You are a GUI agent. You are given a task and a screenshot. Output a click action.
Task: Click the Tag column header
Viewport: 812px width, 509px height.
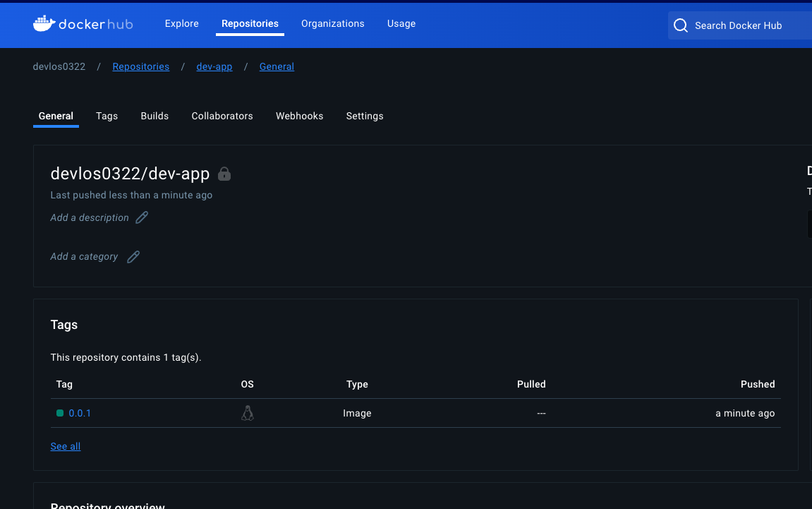[x=64, y=384]
